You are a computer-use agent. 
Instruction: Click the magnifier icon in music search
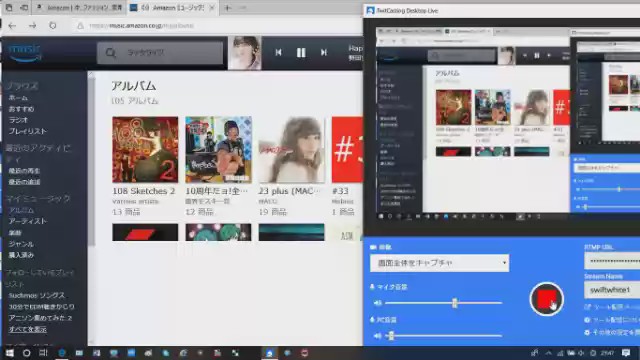click(x=111, y=53)
